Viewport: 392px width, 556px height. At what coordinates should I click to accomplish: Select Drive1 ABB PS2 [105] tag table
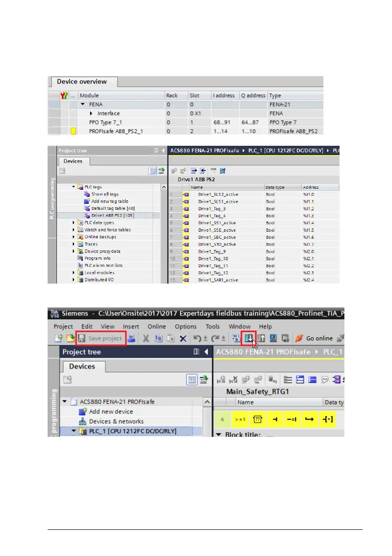click(x=112, y=215)
